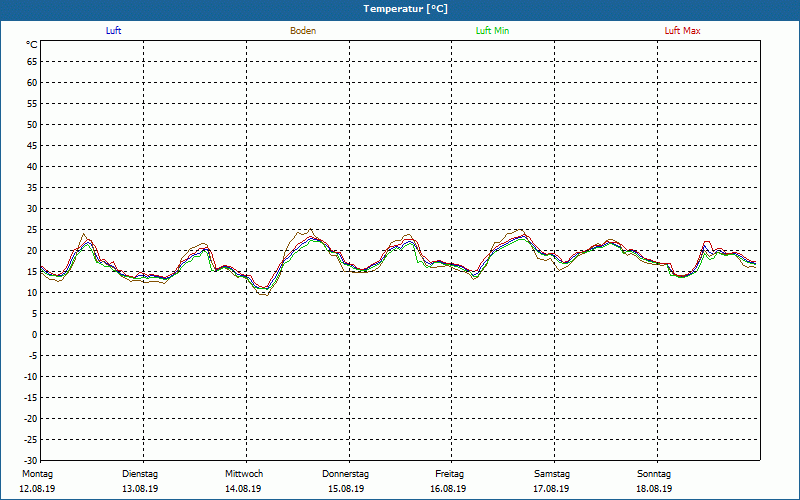
Task: Click the 'Dienstag' day label
Action: pyautogui.click(x=140, y=474)
